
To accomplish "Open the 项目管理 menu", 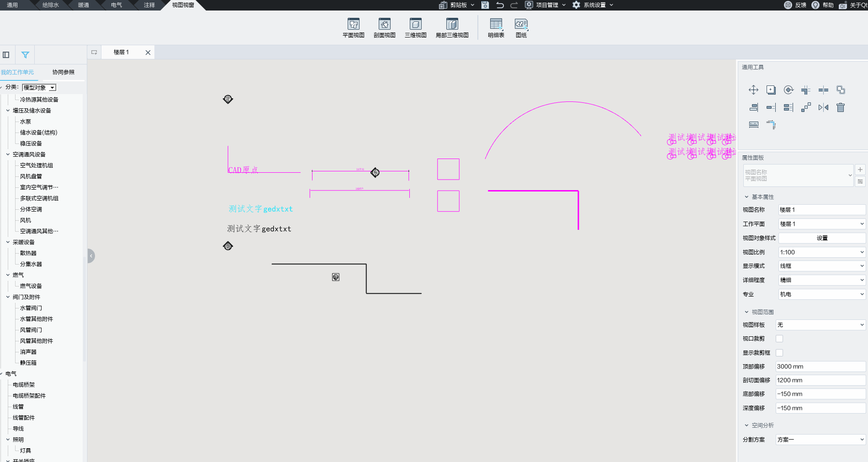I will tap(545, 5).
